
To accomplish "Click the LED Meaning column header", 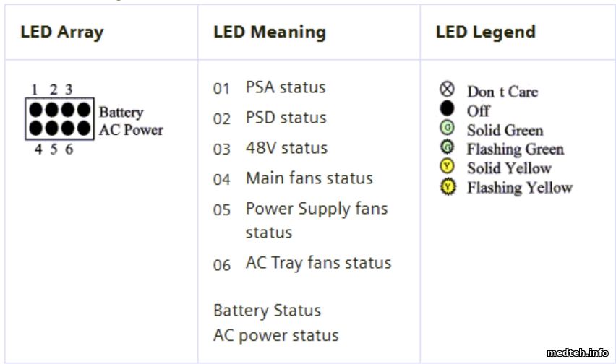I will point(269,32).
